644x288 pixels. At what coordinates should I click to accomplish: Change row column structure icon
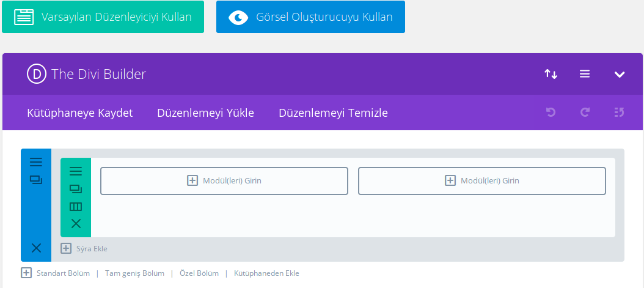click(x=76, y=207)
